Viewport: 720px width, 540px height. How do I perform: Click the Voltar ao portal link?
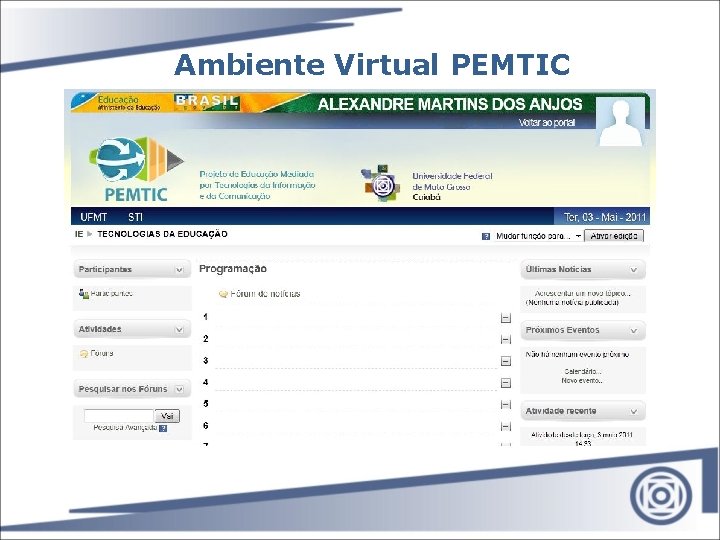(547, 123)
